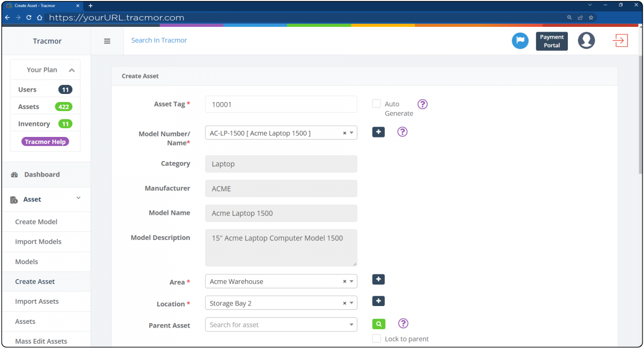Viewport: 644px width, 349px height.
Task: Enable the Auto Generate checkbox
Action: pyautogui.click(x=376, y=104)
